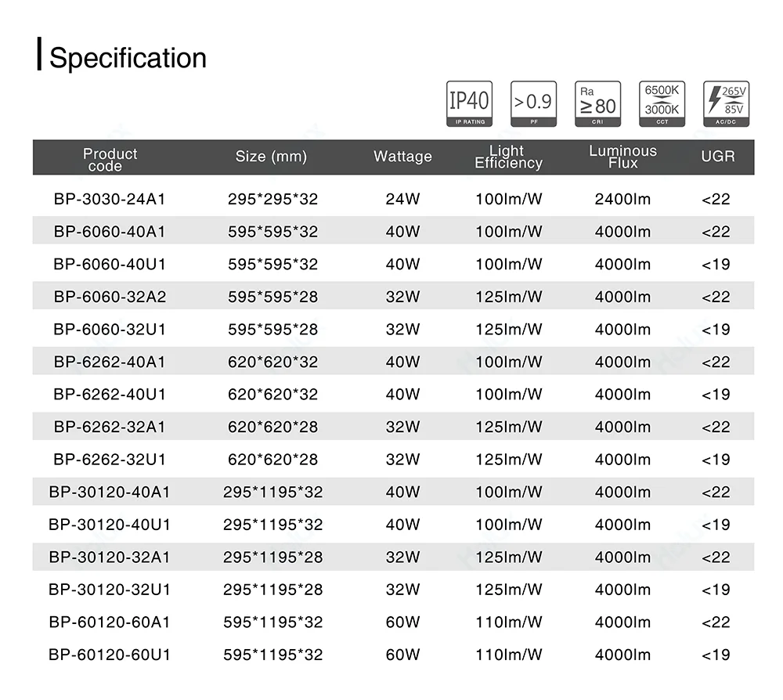Screen dimensions: 783x700
Task: Click the Wattage column header
Action: click(402, 157)
